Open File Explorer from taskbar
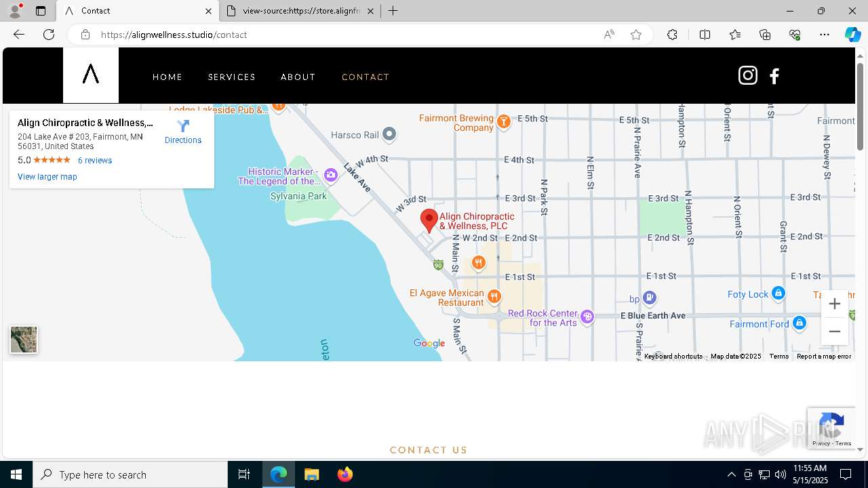 (x=311, y=474)
